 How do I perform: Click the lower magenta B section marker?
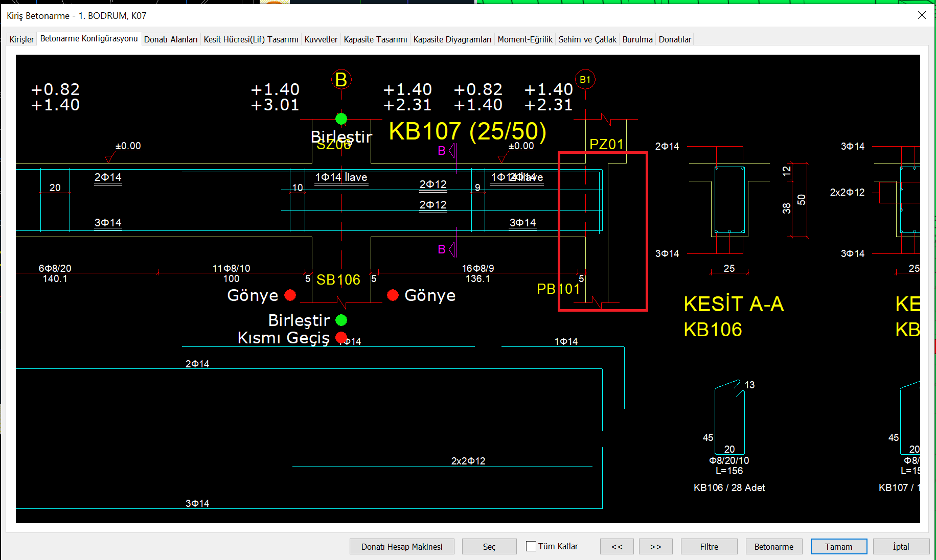click(446, 249)
